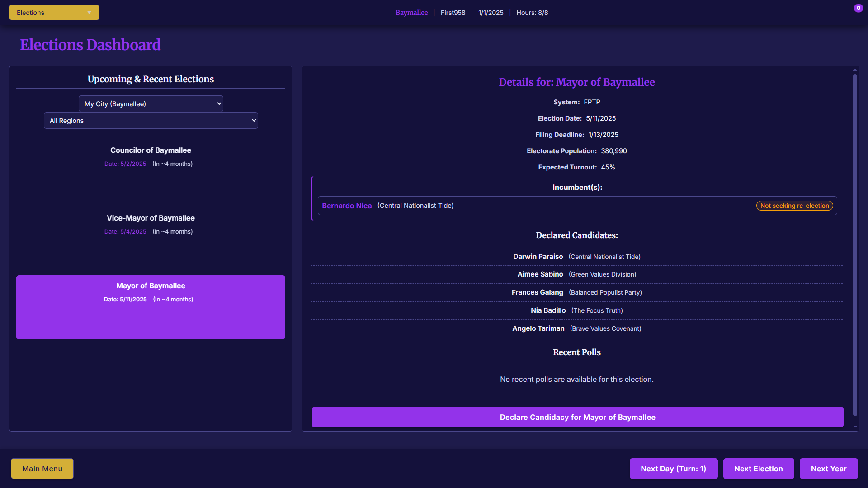Select Mayor of Baymallee election card

tap(151, 307)
